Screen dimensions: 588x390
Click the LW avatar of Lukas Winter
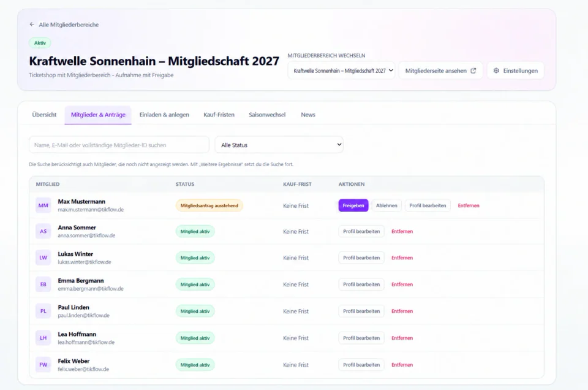pos(43,258)
